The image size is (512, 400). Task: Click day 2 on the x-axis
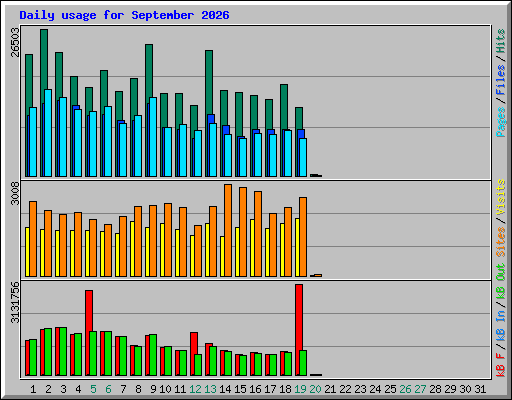[x=48, y=389]
